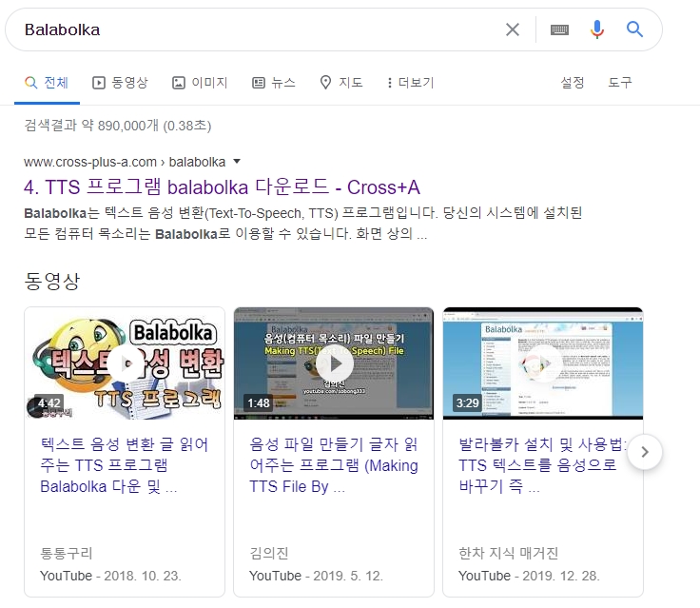Submit search with blue magnifier icon

[634, 29]
